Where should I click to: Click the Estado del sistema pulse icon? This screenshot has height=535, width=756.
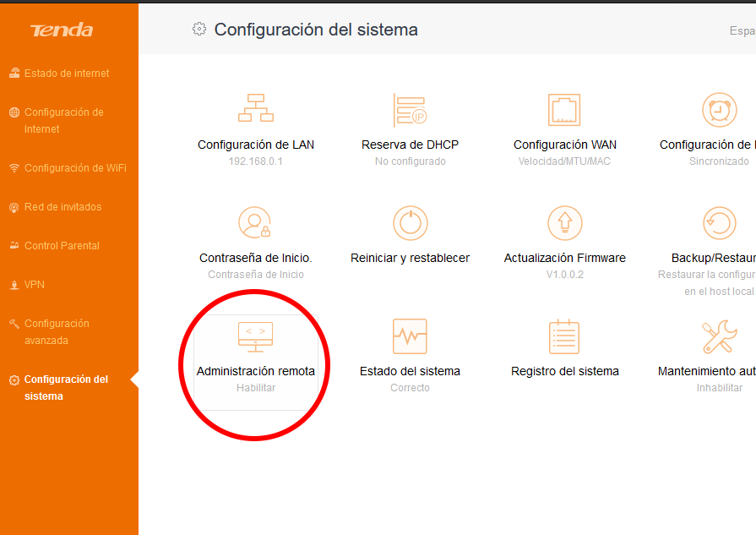[410, 336]
